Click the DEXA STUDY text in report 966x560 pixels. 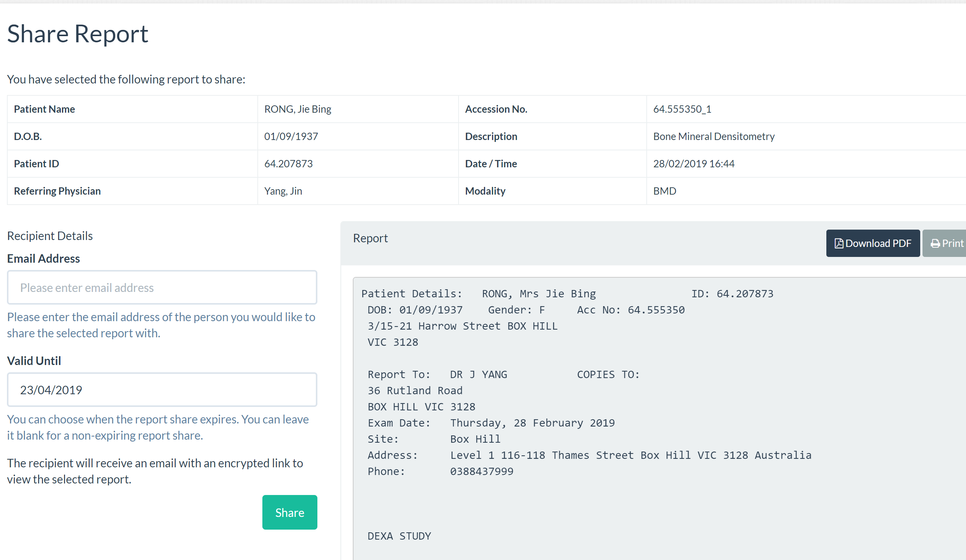[399, 536]
